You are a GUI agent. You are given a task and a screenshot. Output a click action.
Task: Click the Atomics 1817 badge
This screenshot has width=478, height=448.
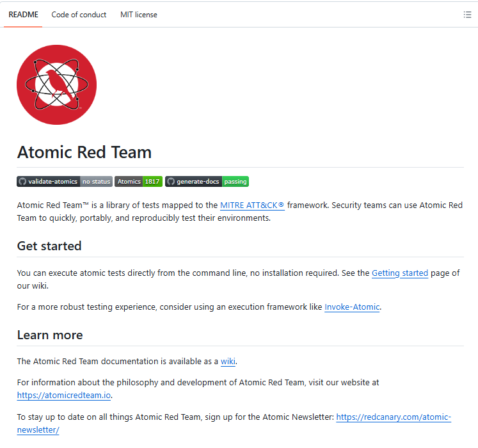point(138,182)
